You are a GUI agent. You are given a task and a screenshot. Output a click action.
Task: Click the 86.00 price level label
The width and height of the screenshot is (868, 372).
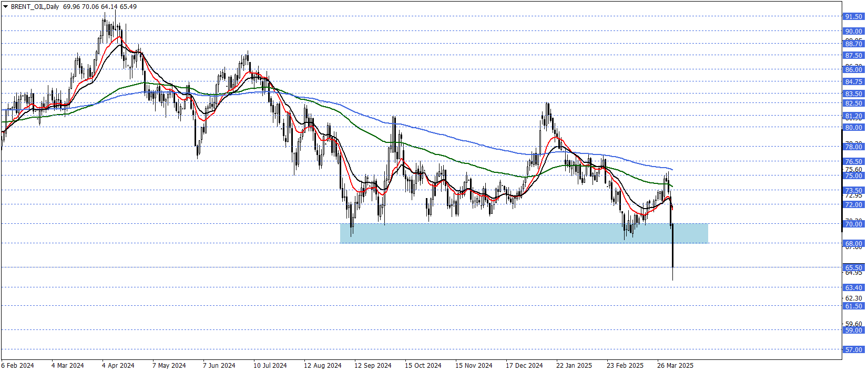[854, 70]
